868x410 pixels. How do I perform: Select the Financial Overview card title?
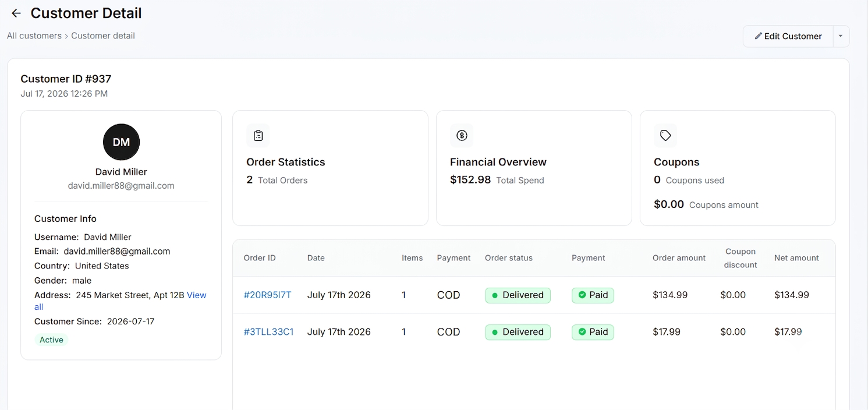pyautogui.click(x=498, y=162)
